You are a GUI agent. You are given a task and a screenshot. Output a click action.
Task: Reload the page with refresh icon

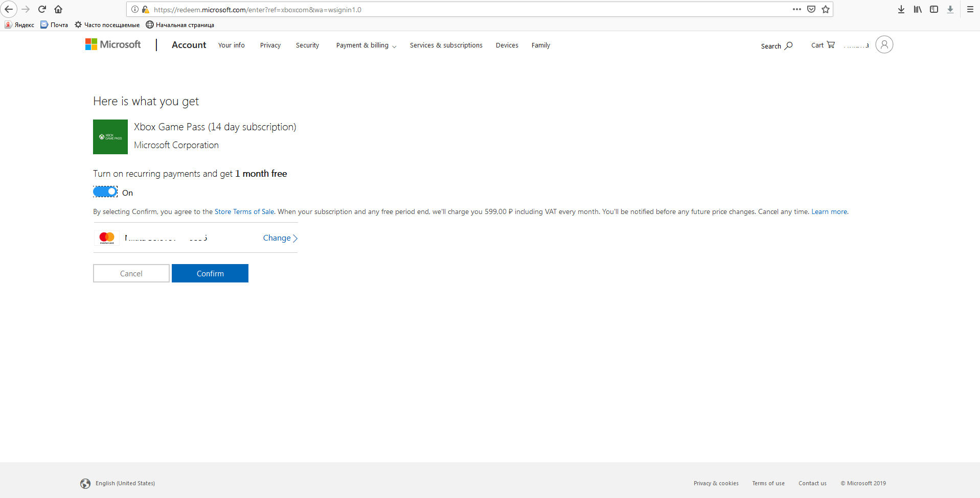point(42,9)
